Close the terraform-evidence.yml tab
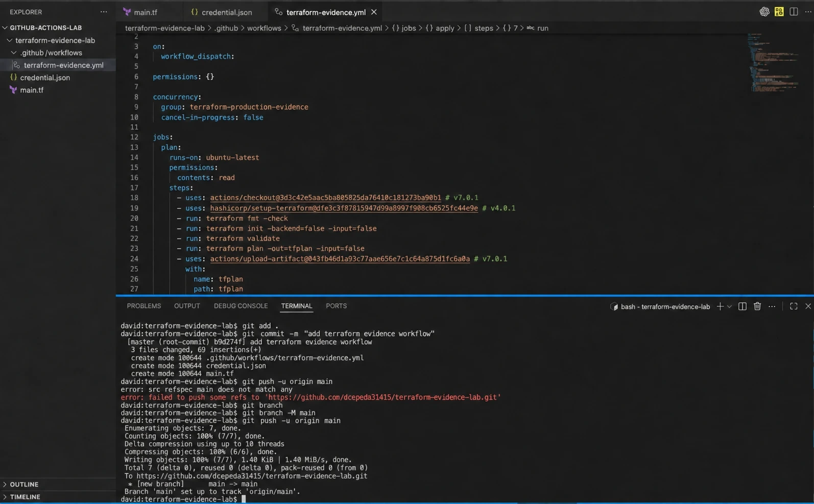 374,12
